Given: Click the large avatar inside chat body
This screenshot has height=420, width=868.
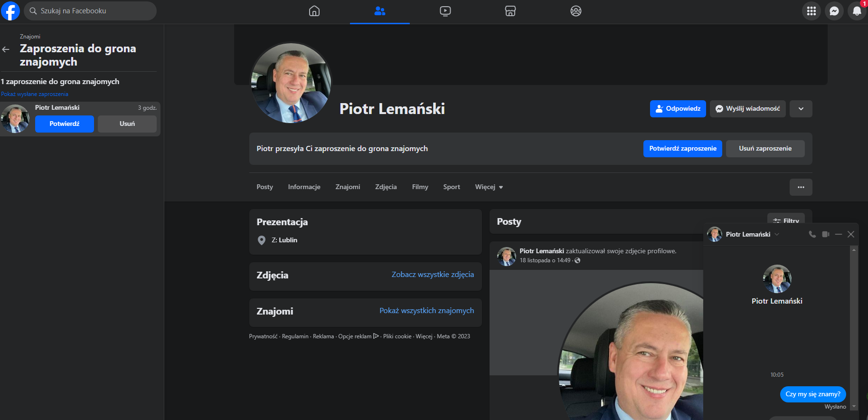Looking at the screenshot, I should click(777, 279).
